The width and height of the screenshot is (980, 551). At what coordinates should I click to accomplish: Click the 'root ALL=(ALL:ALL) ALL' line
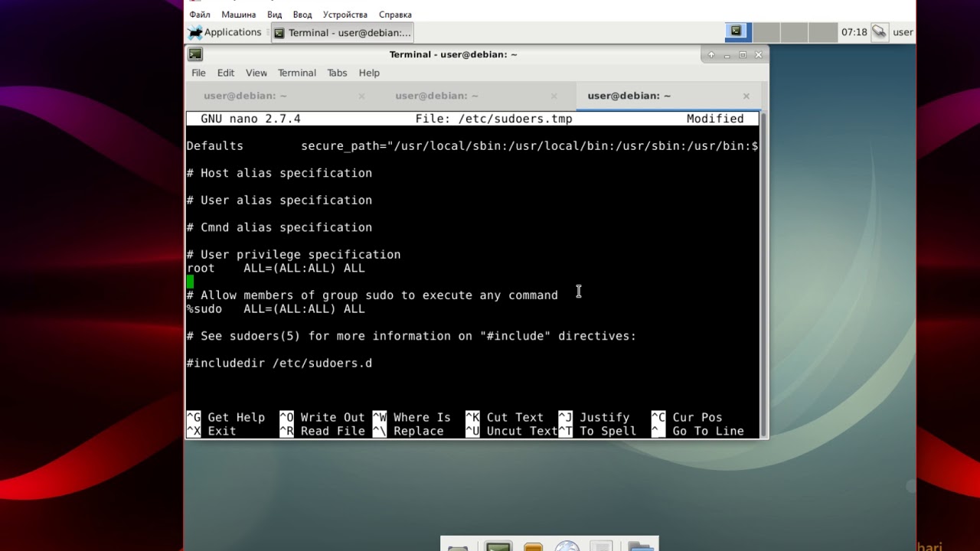276,268
